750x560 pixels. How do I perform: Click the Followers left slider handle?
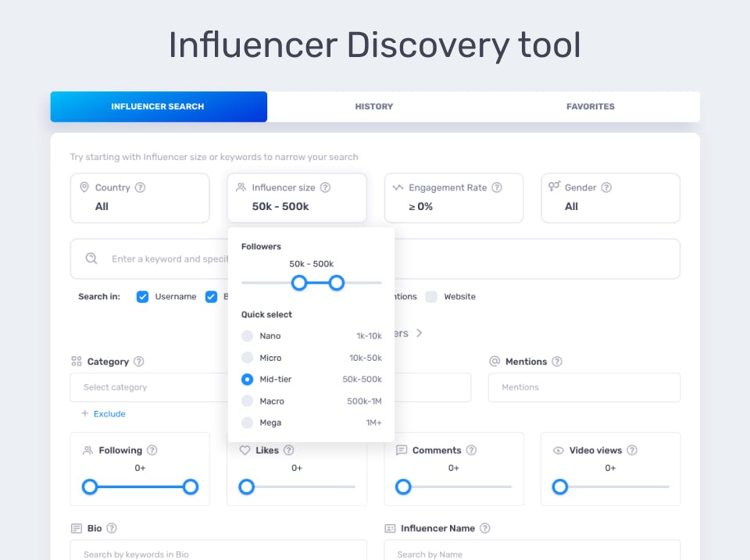pos(299,283)
